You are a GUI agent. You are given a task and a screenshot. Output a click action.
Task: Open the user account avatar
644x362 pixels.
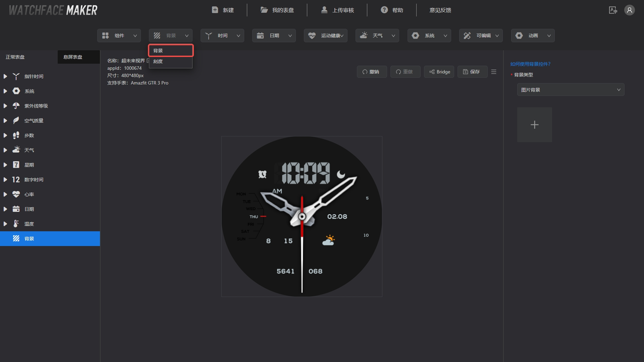pos(629,10)
